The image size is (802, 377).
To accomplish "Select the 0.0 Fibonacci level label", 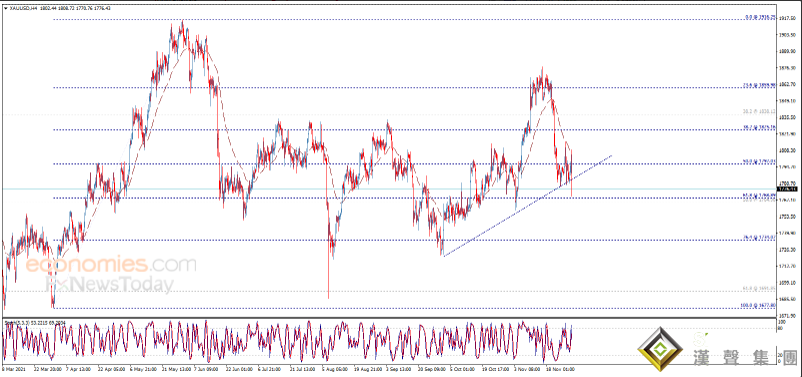I will click(x=761, y=17).
